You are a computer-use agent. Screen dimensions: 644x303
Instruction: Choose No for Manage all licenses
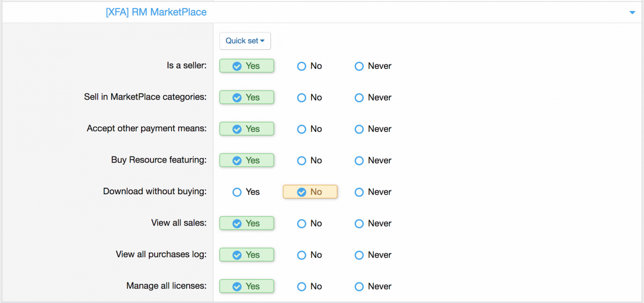click(302, 286)
